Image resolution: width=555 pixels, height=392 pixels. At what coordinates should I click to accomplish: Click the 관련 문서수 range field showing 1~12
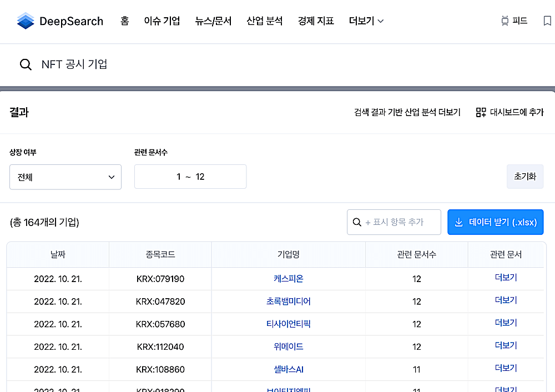click(190, 177)
